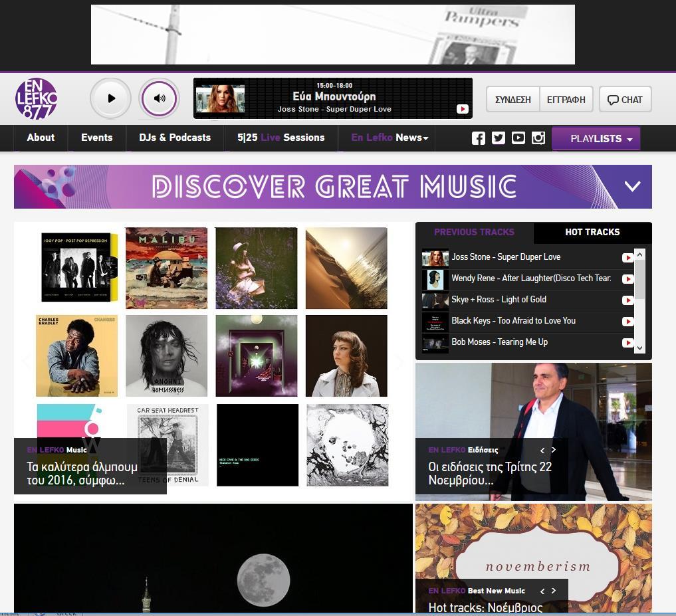Open Hot tracks: Νοέμβριος article
Image resolution: width=676 pixels, height=616 pixels.
485,607
